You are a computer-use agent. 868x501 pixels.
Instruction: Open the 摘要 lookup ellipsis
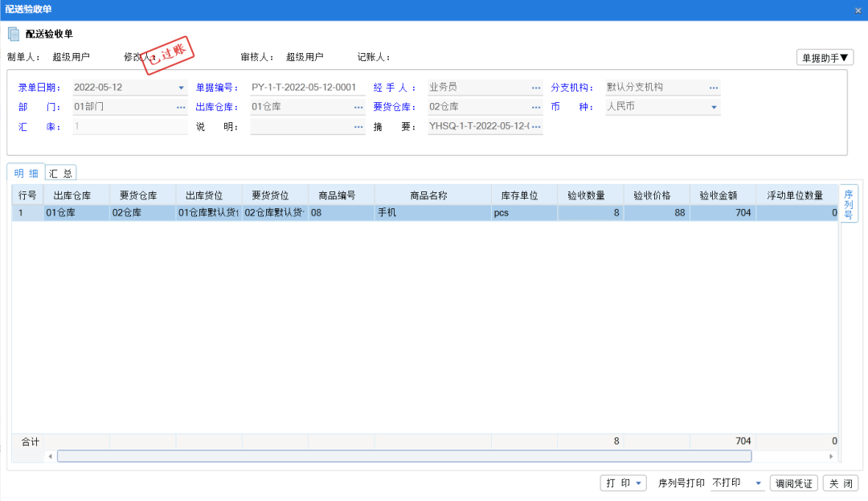click(536, 125)
